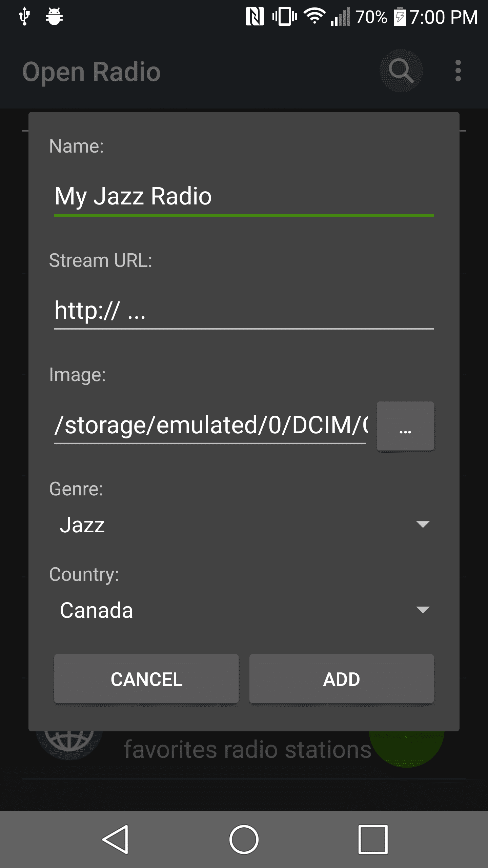Tap the Wi-Fi status bar icon
The image size is (488, 868).
314,16
